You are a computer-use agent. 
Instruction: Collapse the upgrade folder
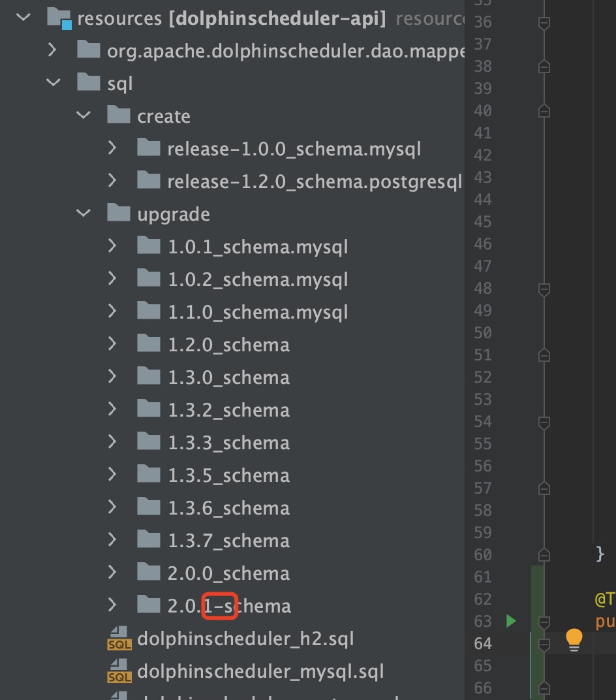click(x=84, y=214)
